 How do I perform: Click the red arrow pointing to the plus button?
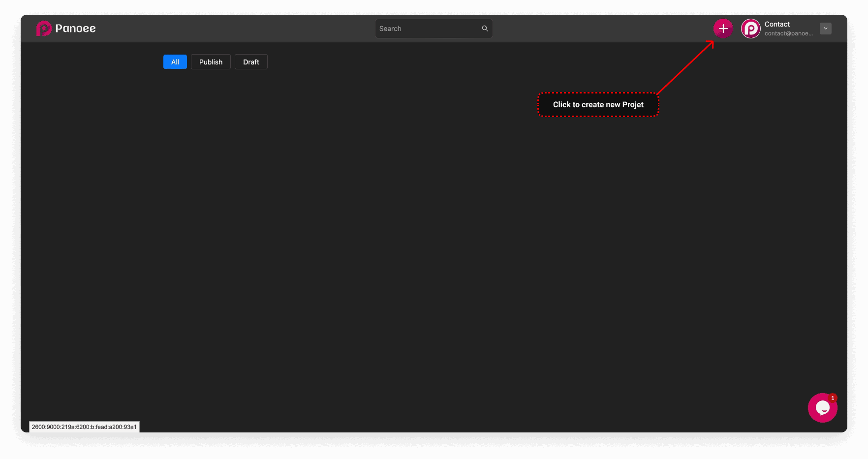(685, 67)
